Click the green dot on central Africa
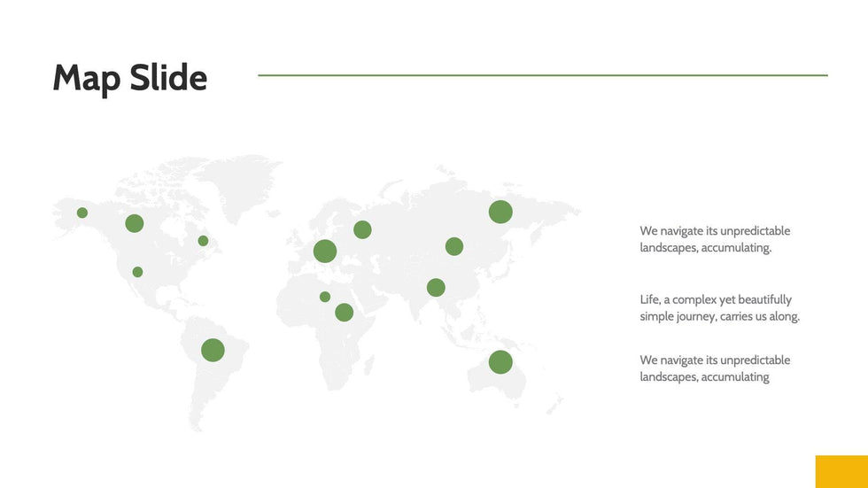 tap(345, 313)
